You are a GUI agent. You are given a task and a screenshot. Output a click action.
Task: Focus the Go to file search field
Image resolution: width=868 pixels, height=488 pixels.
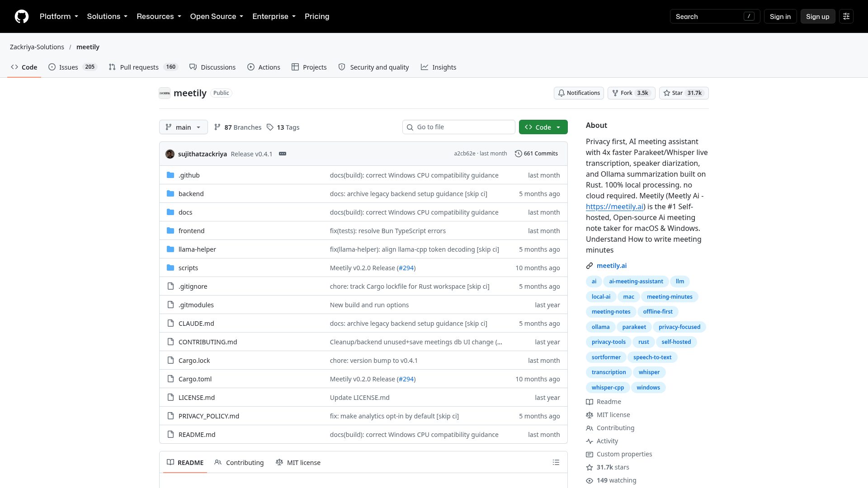point(458,127)
